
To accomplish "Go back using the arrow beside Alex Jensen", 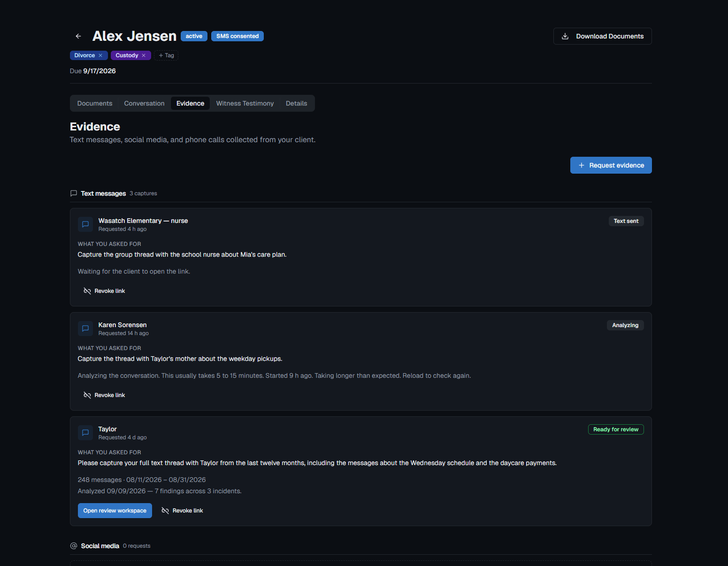I will [x=78, y=36].
